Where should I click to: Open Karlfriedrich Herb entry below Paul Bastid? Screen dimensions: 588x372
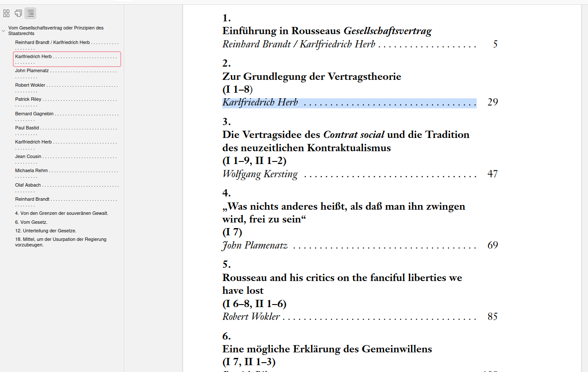[67, 145]
